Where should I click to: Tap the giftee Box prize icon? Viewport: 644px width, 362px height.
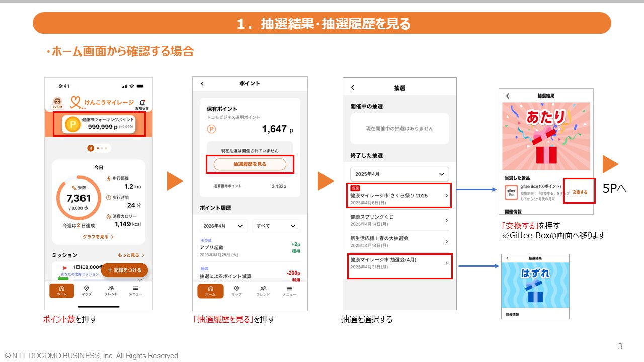coord(512,192)
